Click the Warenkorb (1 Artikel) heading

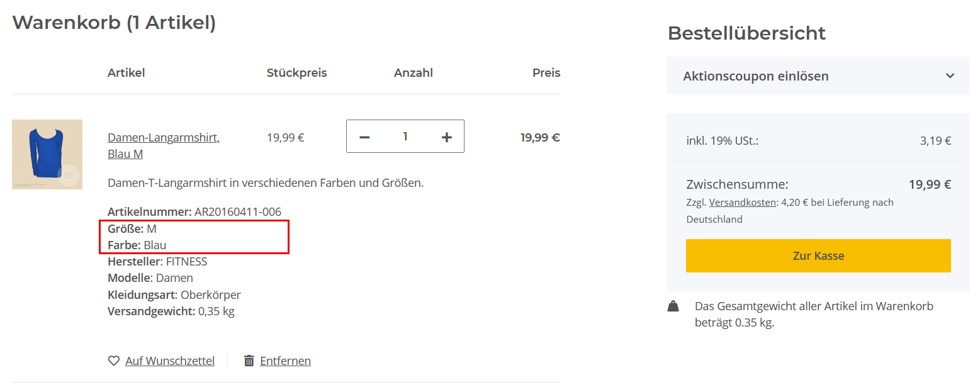(x=114, y=23)
